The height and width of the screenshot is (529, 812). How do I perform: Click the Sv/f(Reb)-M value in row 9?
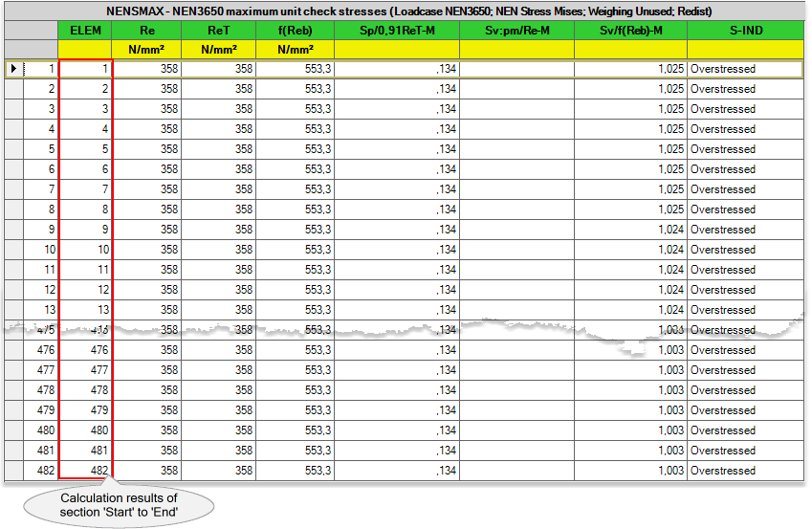click(630, 230)
